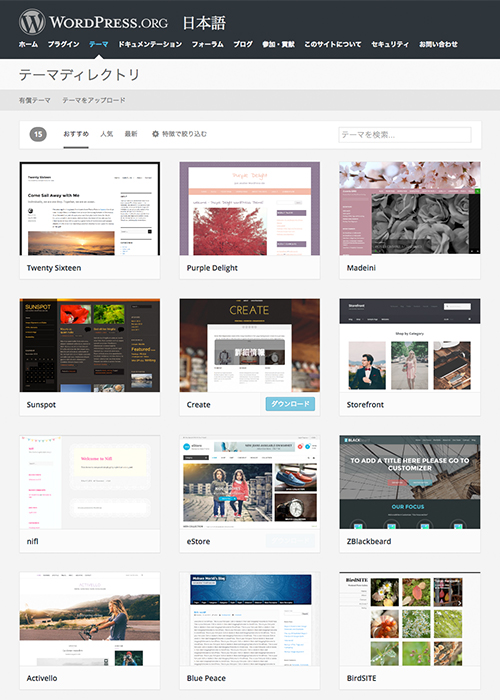Click the WordPress.org 日本語 site title
The width and height of the screenshot is (500, 700).
[x=138, y=22]
